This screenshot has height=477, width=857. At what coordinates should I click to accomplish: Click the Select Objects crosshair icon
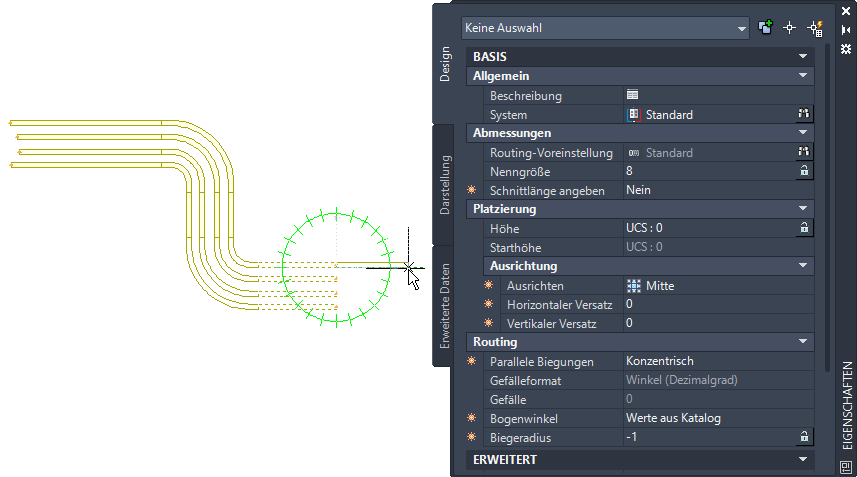pyautogui.click(x=789, y=28)
